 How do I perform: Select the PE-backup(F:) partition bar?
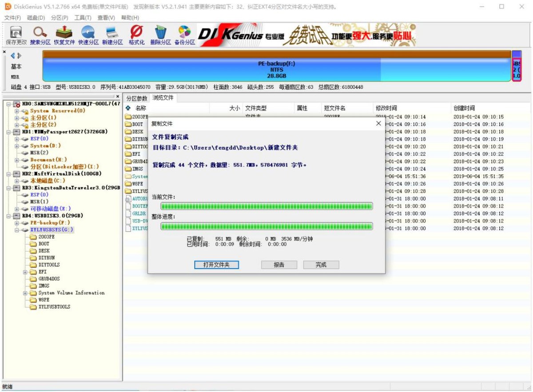(276, 70)
